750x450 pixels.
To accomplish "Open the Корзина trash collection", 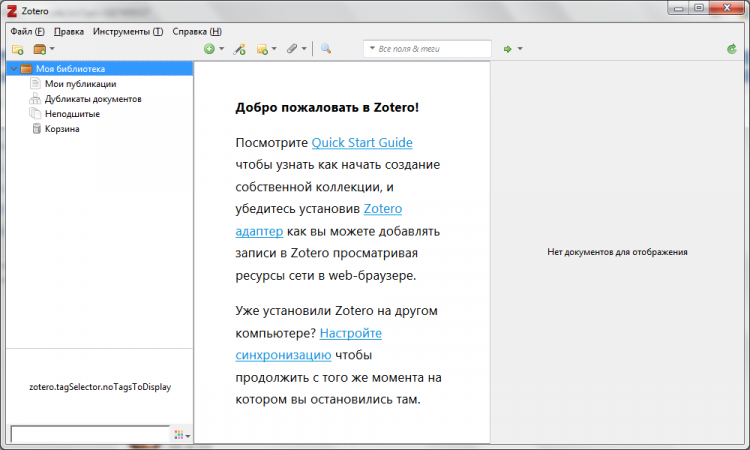I will pos(62,129).
